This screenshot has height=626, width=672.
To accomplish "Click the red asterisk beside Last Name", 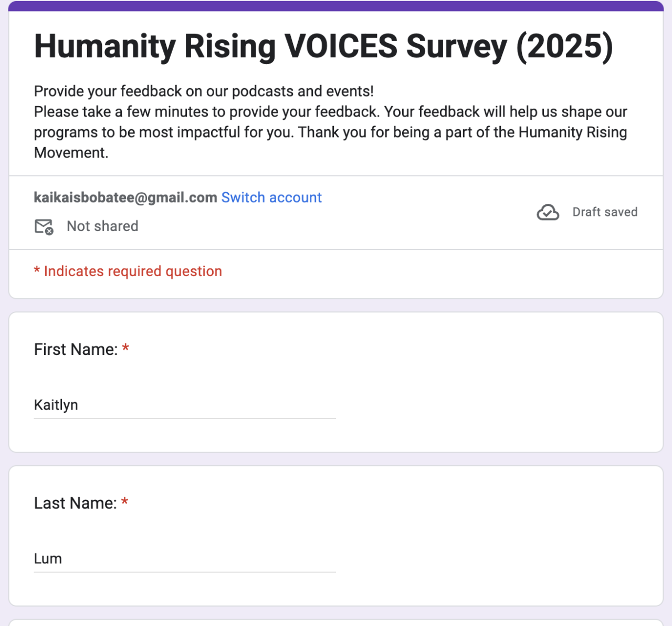I will (124, 502).
